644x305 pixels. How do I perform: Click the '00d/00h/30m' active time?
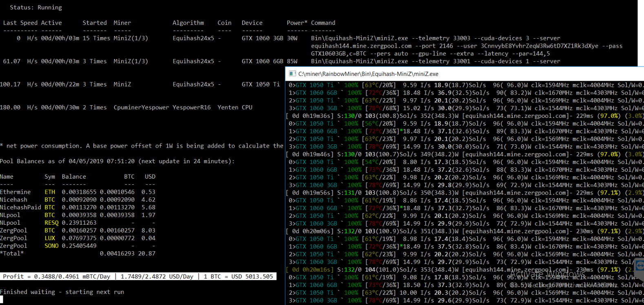[60, 107]
